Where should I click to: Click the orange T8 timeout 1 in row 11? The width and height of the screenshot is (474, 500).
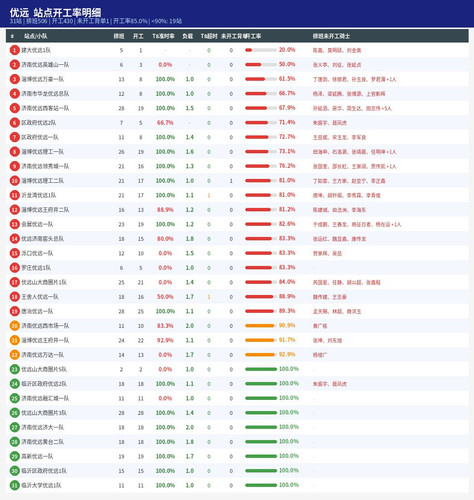point(209,195)
